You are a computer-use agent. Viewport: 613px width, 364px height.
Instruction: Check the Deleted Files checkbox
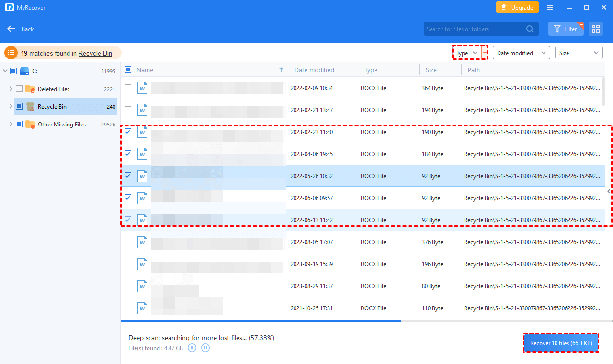click(x=19, y=89)
